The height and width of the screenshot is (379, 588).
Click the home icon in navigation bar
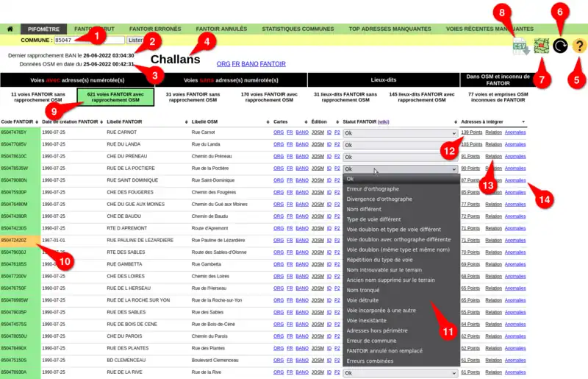pyautogui.click(x=10, y=29)
